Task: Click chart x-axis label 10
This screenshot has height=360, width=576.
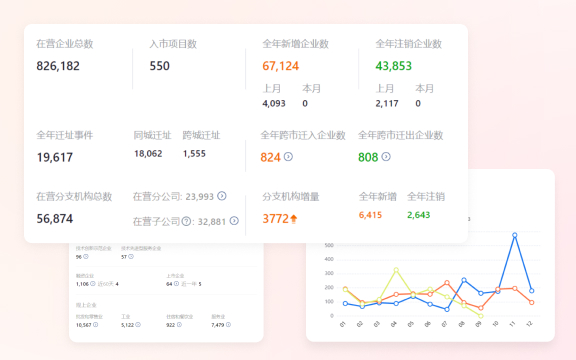Action: (x=495, y=324)
